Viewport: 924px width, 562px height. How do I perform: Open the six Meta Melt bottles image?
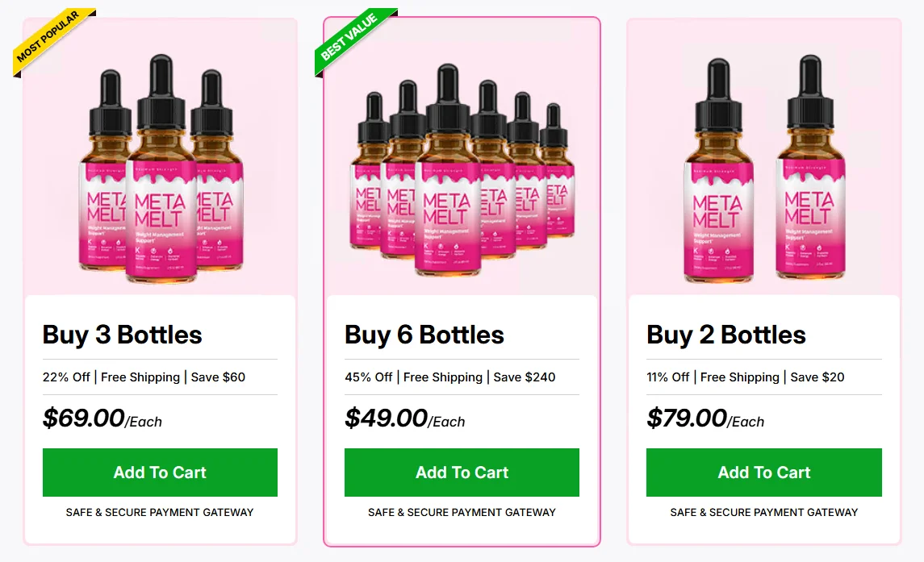click(462, 171)
